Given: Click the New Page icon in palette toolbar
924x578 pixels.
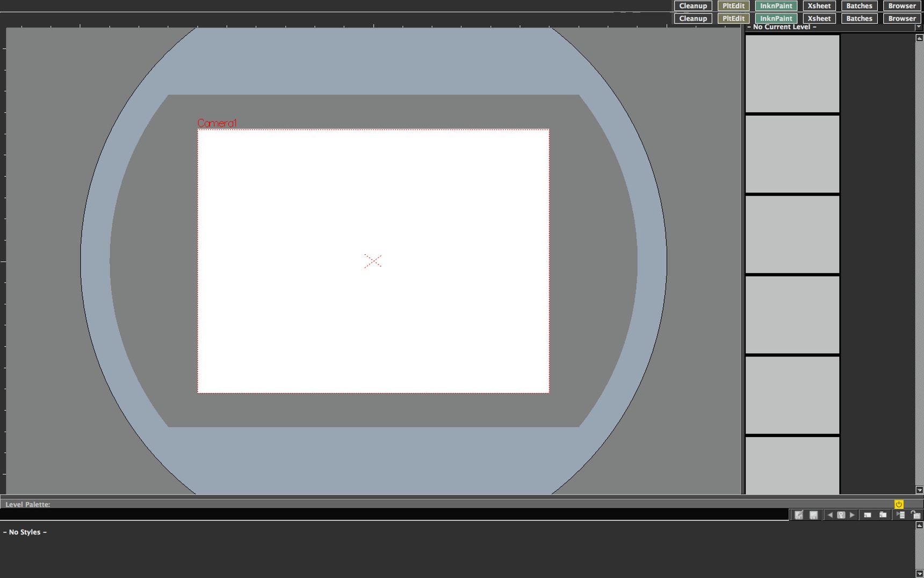Looking at the screenshot, I should click(883, 515).
